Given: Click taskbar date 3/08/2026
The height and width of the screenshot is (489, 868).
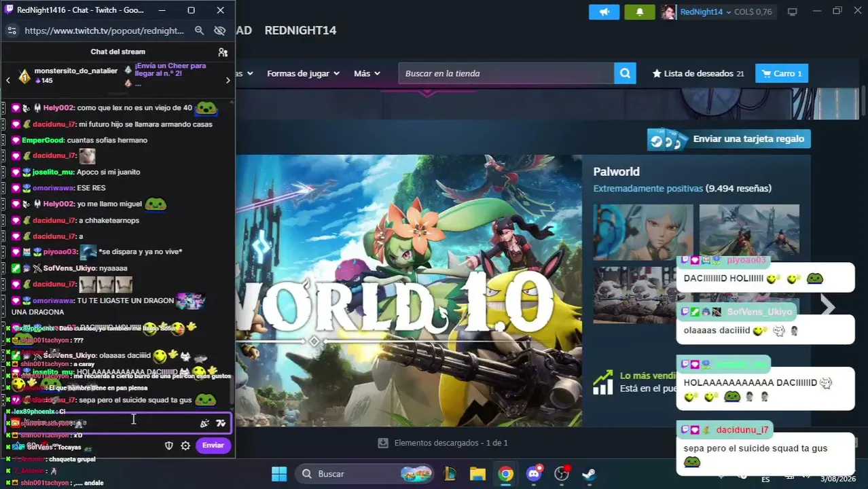Looking at the screenshot, I should click(839, 479).
